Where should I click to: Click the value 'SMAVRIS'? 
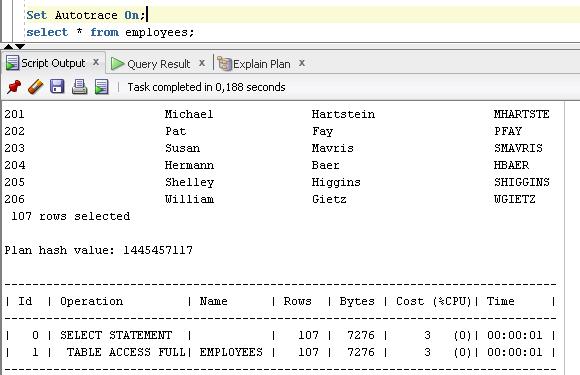coord(518,148)
